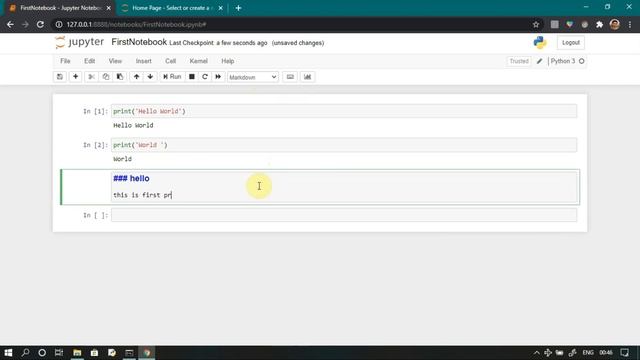Switch to Home Page browser tab

click(171, 8)
